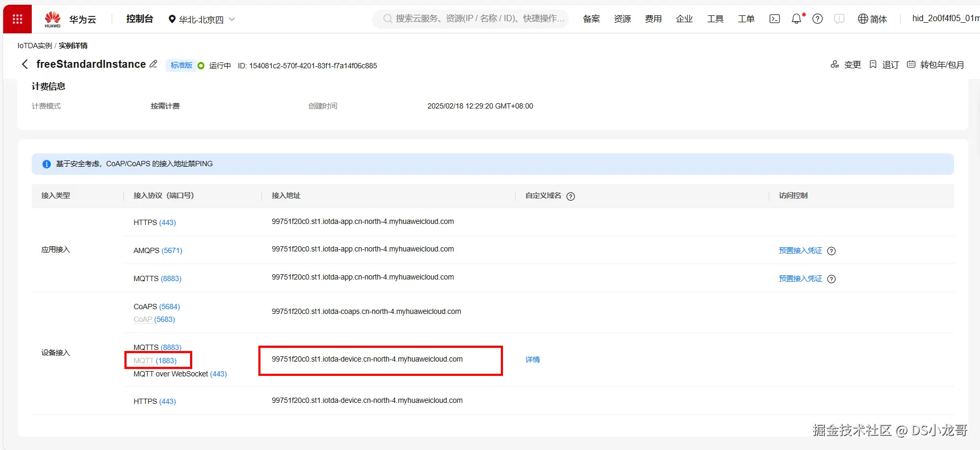
Task: Click the 变更 button
Action: click(846, 65)
